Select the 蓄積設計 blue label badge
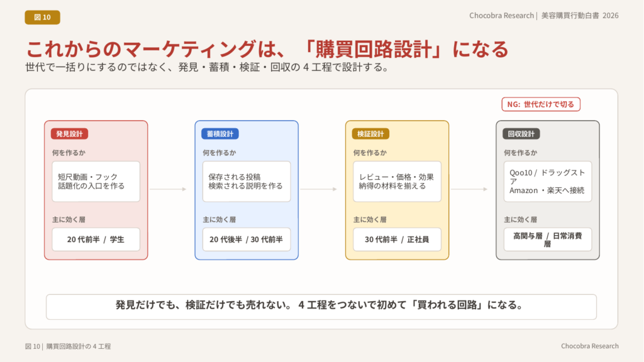The width and height of the screenshot is (644, 362). 220,134
